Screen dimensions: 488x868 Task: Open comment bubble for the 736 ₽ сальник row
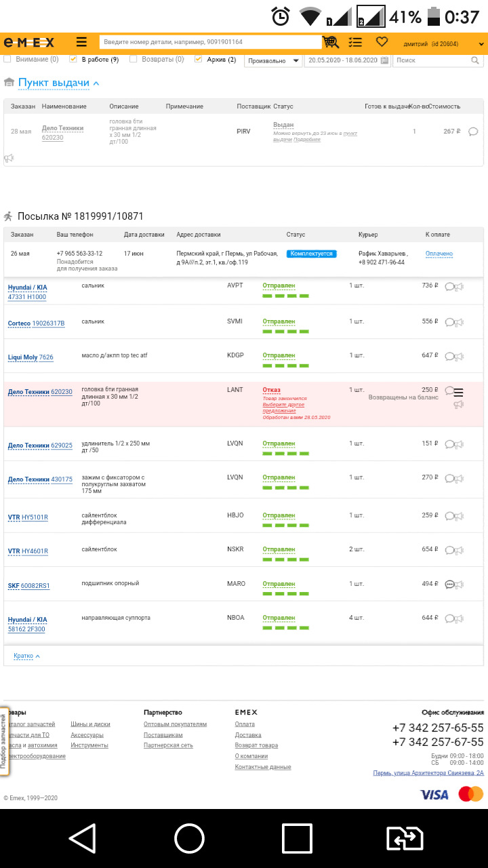[x=449, y=286]
